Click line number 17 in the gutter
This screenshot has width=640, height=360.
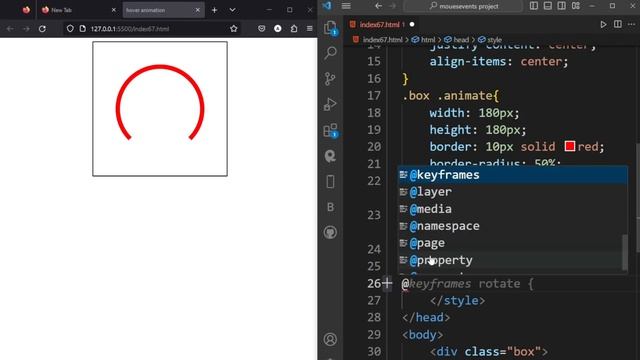click(x=374, y=96)
